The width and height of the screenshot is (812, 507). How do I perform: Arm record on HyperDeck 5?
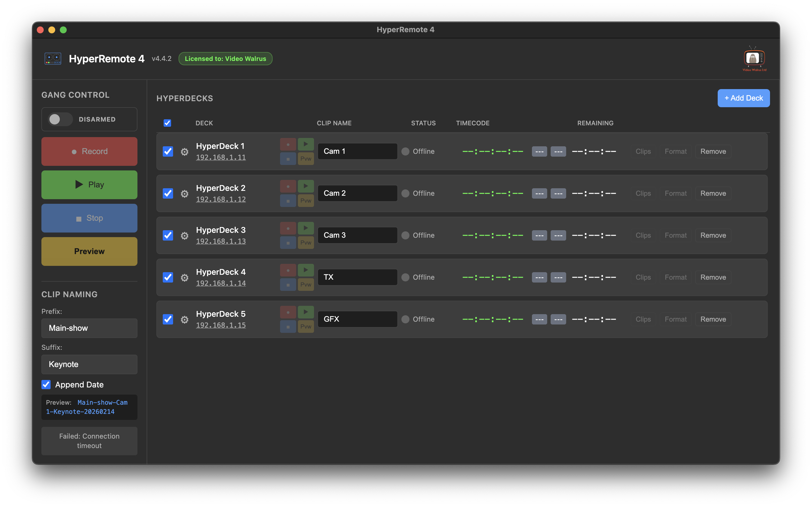coord(288,312)
